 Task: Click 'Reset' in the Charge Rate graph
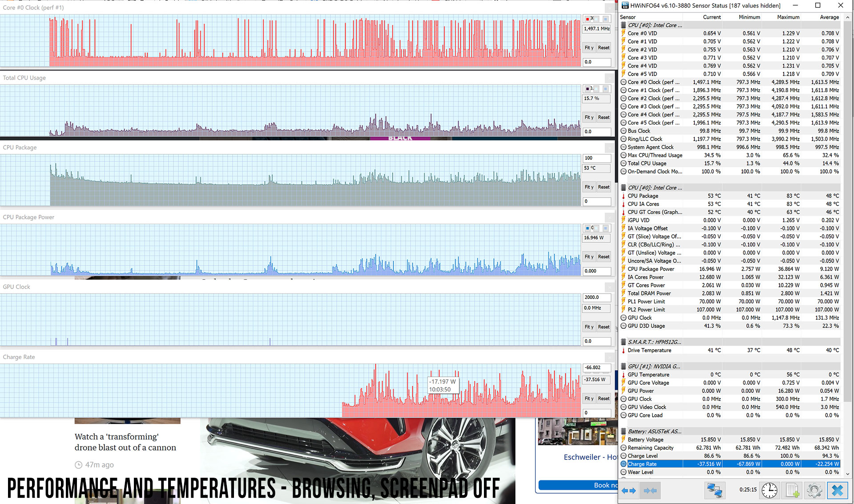tap(604, 399)
